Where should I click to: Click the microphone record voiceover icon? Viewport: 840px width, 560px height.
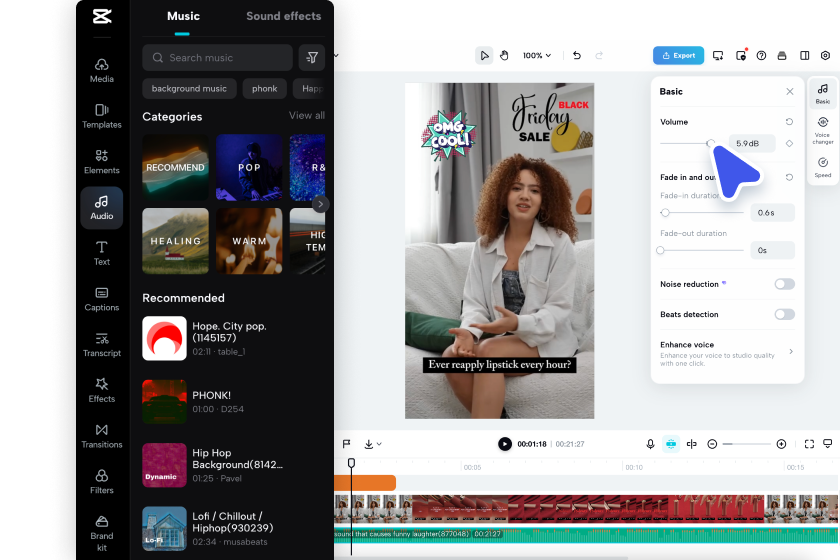point(650,444)
